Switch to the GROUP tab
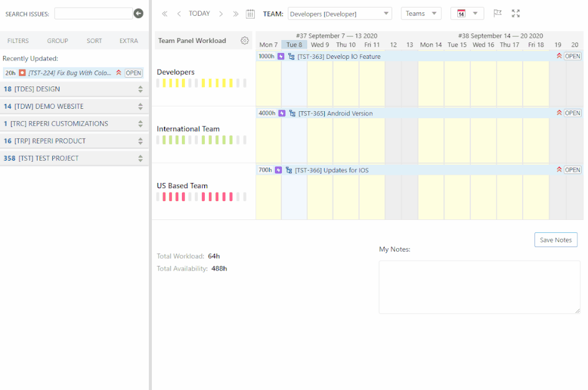Screen dimensions: 588x390 [57, 41]
